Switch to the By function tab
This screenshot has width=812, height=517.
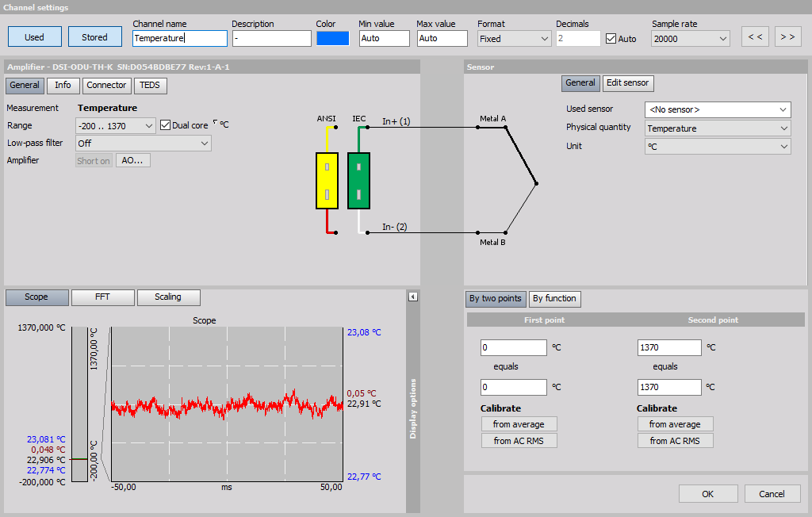pyautogui.click(x=554, y=299)
